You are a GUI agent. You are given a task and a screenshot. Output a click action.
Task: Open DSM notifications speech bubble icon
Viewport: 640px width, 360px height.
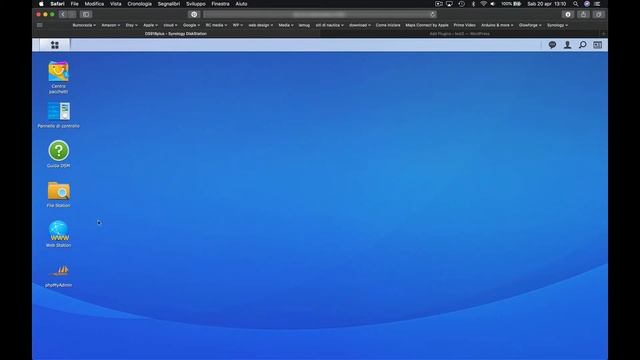point(552,45)
